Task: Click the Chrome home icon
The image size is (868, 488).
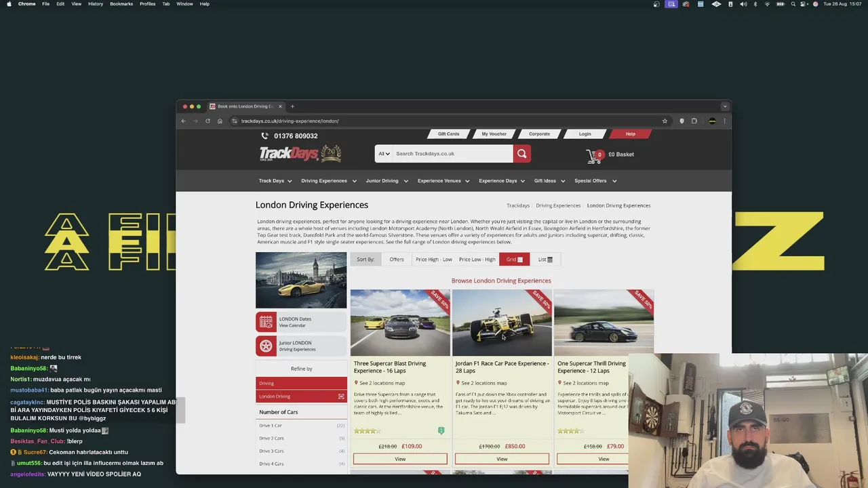Action: click(220, 121)
